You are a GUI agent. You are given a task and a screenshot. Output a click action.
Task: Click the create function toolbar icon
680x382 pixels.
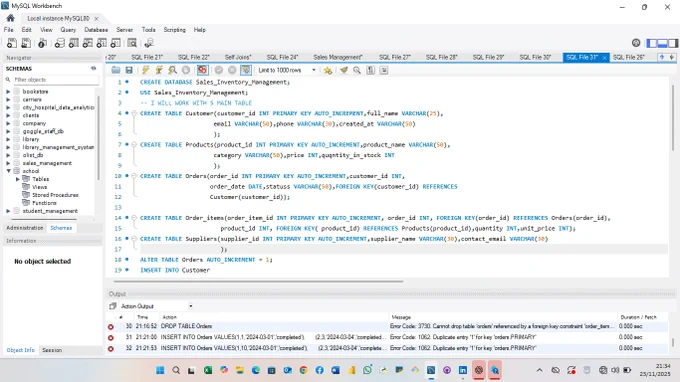115,43
